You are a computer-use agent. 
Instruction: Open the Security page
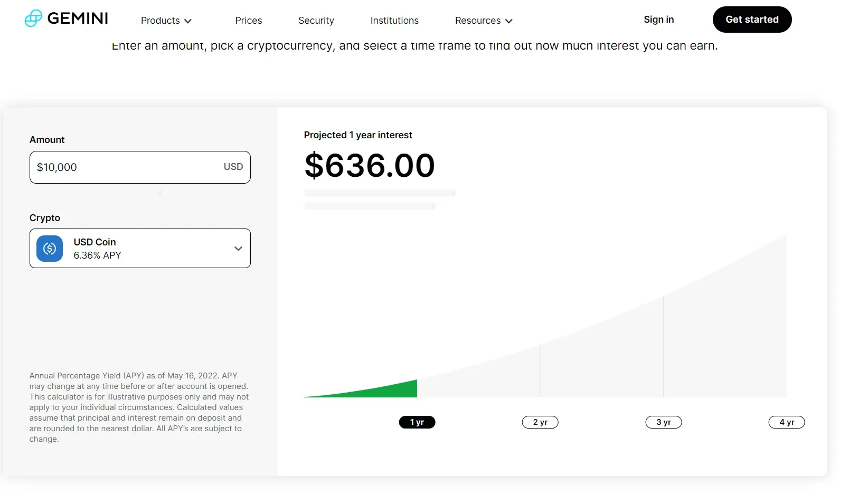tap(316, 21)
